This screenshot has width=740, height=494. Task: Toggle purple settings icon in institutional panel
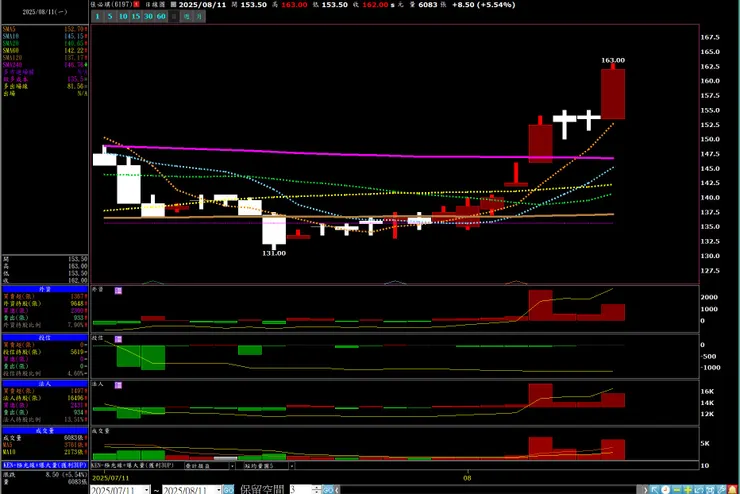(118, 385)
